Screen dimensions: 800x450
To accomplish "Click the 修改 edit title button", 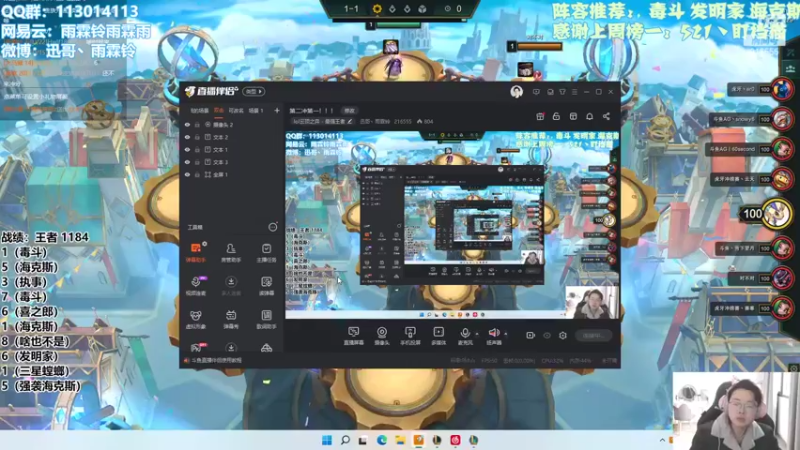I will [x=349, y=111].
